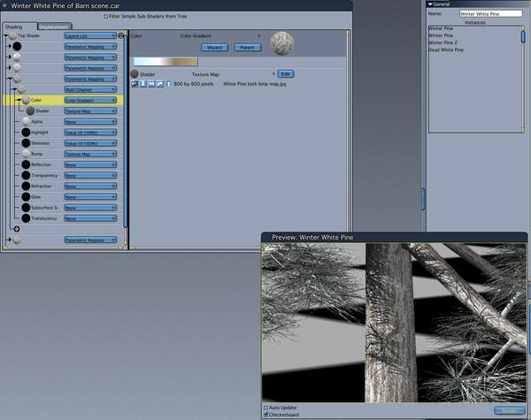Click the Highlight channel sphere icon

26,133
